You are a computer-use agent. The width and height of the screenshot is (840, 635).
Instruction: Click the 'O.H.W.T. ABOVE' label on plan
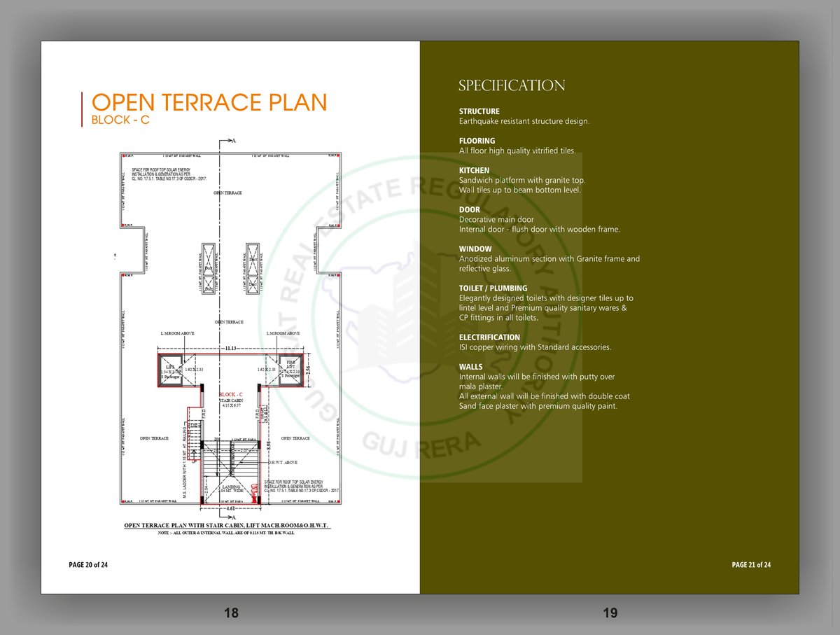[x=283, y=462]
